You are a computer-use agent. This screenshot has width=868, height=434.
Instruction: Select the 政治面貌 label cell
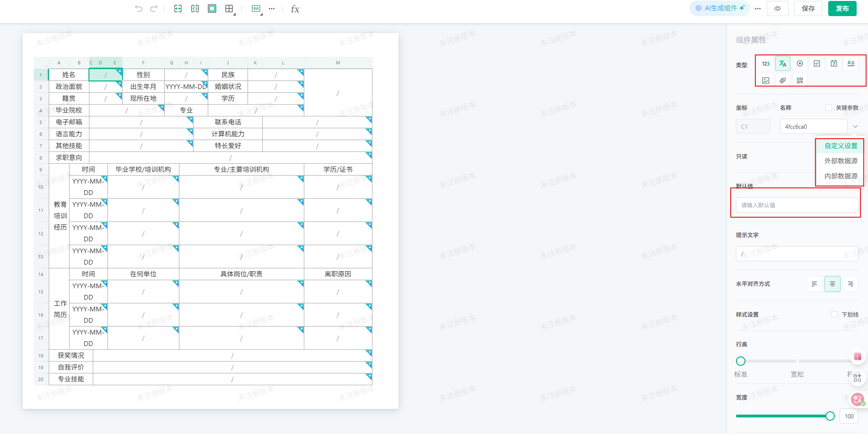click(x=69, y=87)
